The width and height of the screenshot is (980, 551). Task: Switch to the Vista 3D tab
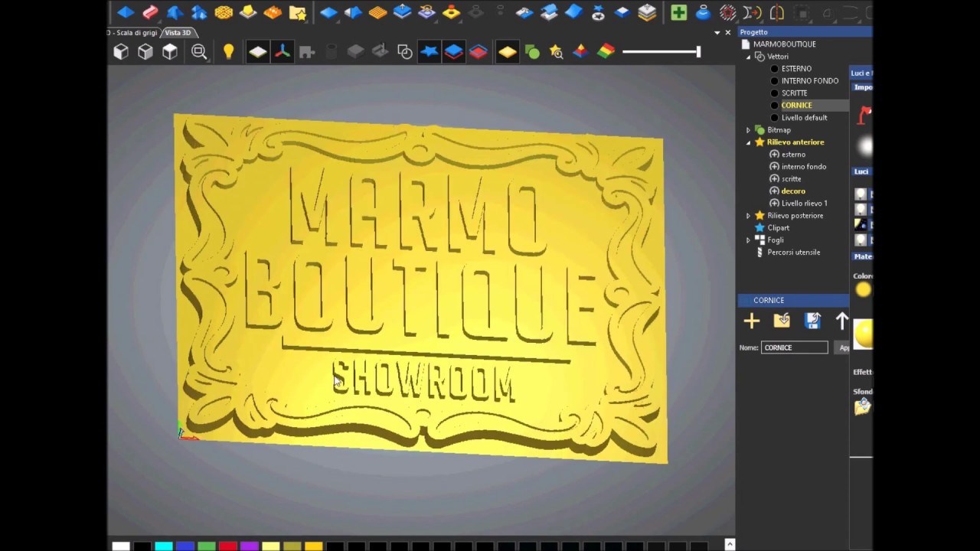[178, 33]
